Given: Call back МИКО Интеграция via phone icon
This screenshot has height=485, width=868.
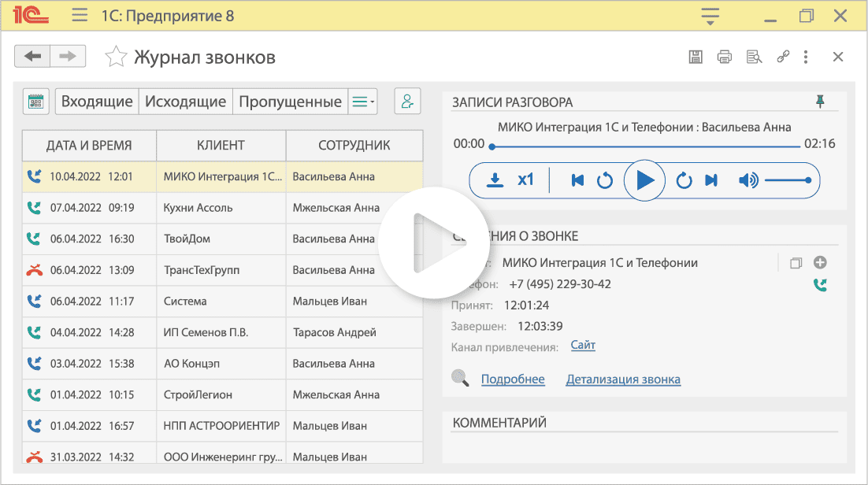Looking at the screenshot, I should (x=821, y=285).
